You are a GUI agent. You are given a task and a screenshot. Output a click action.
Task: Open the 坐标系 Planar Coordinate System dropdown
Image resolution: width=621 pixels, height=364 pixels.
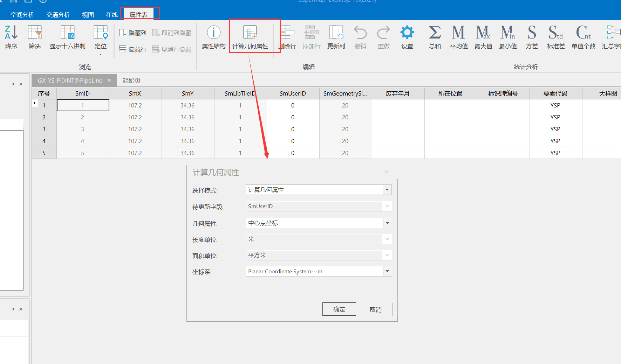(x=387, y=271)
